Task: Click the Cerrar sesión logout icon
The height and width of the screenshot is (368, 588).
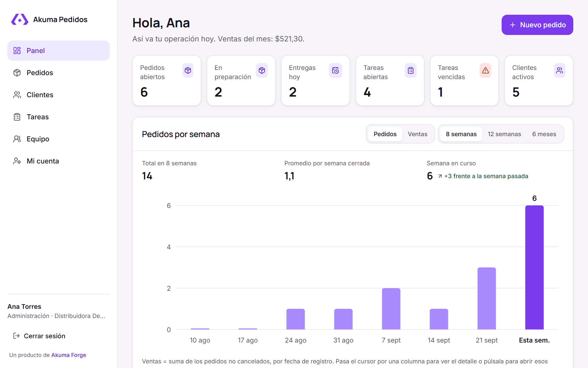Action: click(17, 336)
